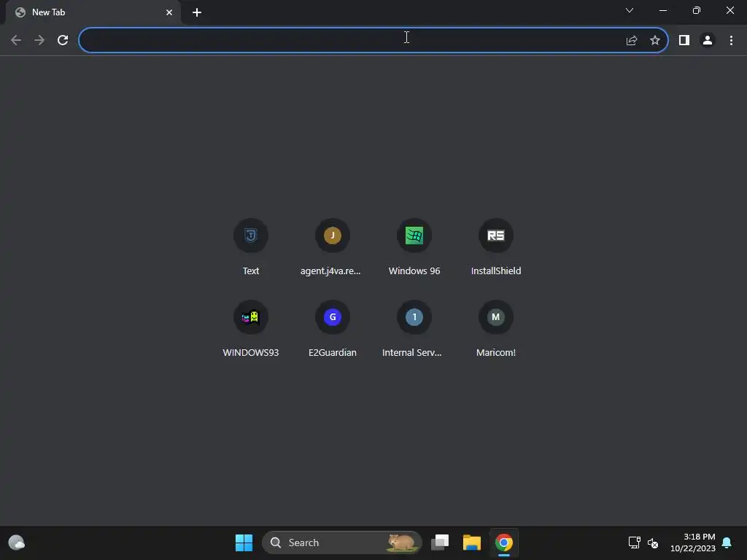Open the muted volume tray icon

653,542
